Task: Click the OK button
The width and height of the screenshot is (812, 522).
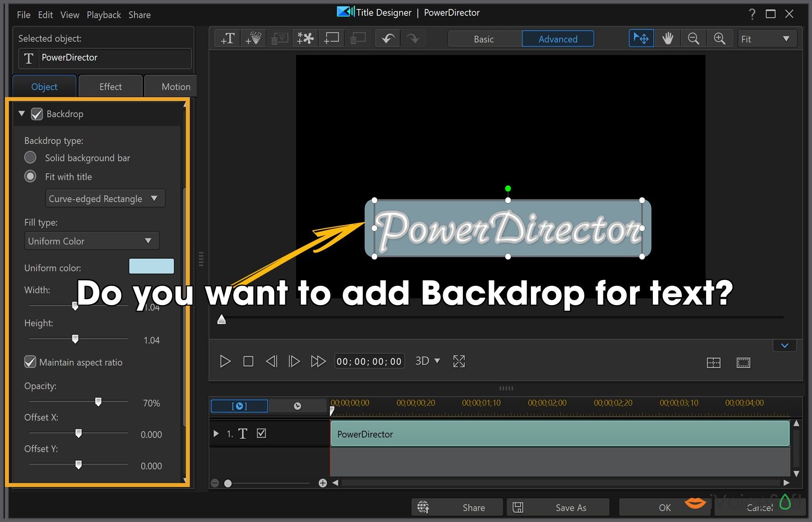Action: pos(665,507)
